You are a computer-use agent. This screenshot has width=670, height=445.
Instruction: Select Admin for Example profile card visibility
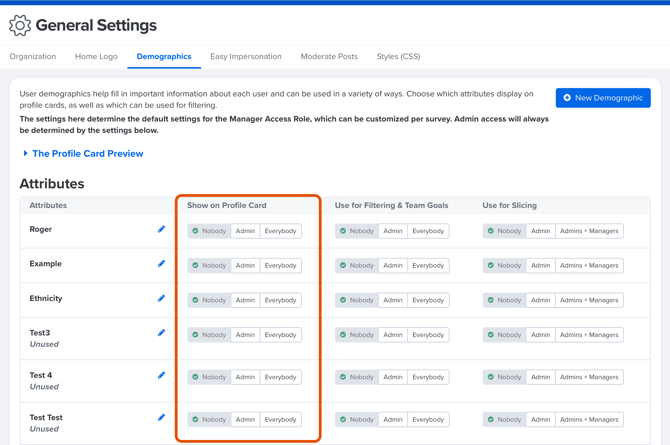[x=245, y=266]
